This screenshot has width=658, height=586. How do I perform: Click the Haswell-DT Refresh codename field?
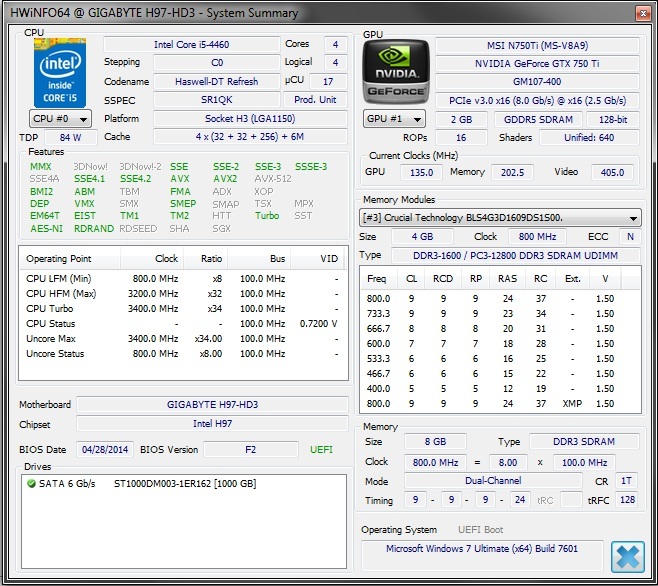click(217, 81)
